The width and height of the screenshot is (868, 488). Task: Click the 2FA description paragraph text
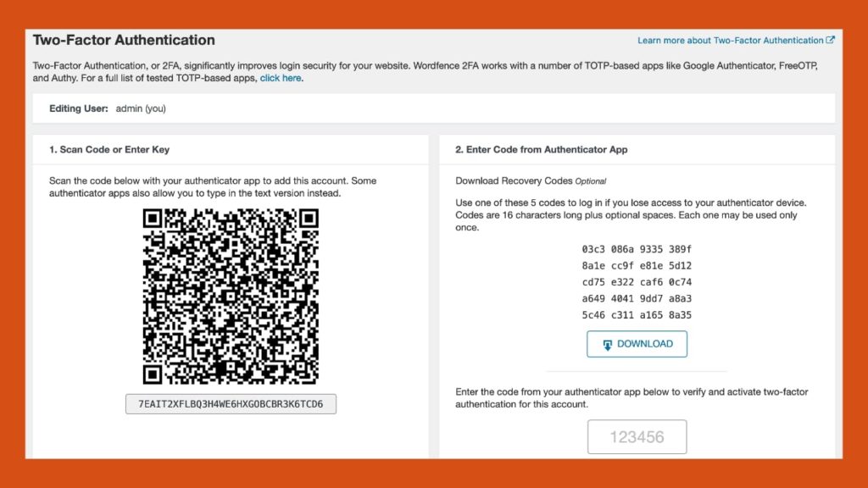424,71
